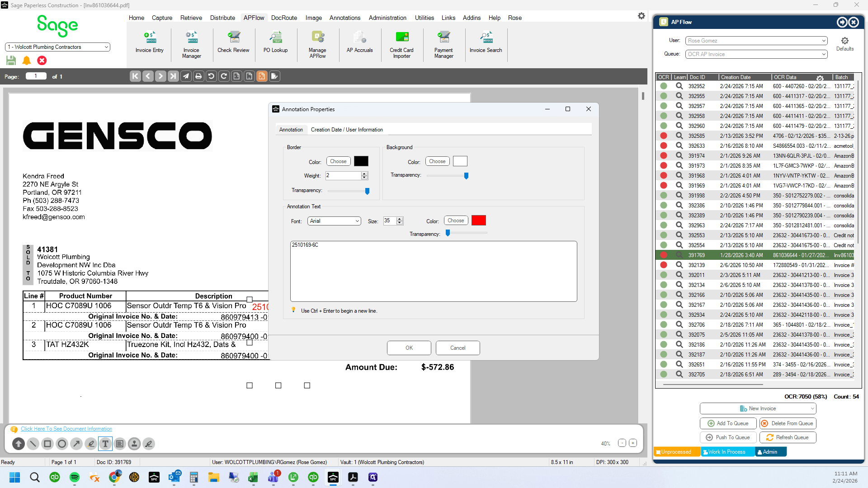
Task: Fit the page to width
Action: (236, 76)
